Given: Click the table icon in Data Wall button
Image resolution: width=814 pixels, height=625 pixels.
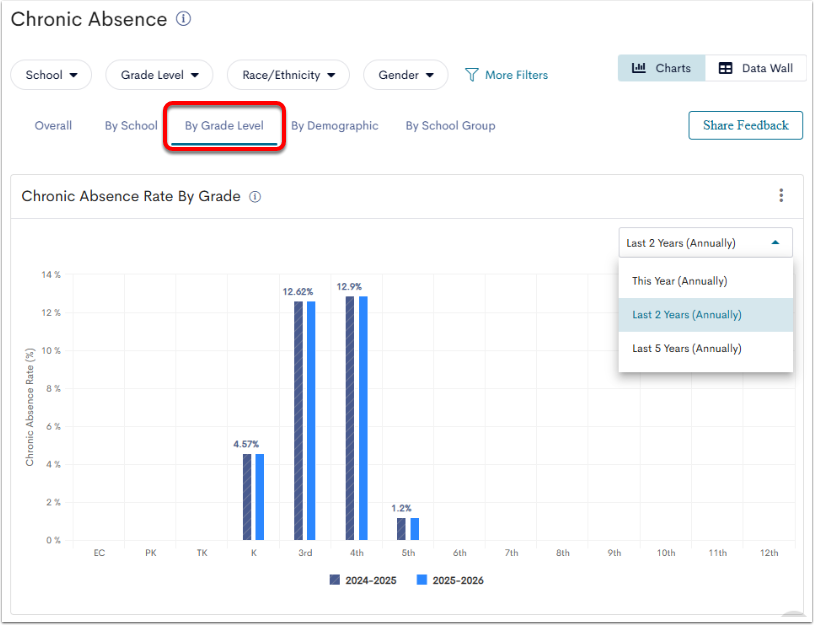Looking at the screenshot, I should [x=725, y=68].
